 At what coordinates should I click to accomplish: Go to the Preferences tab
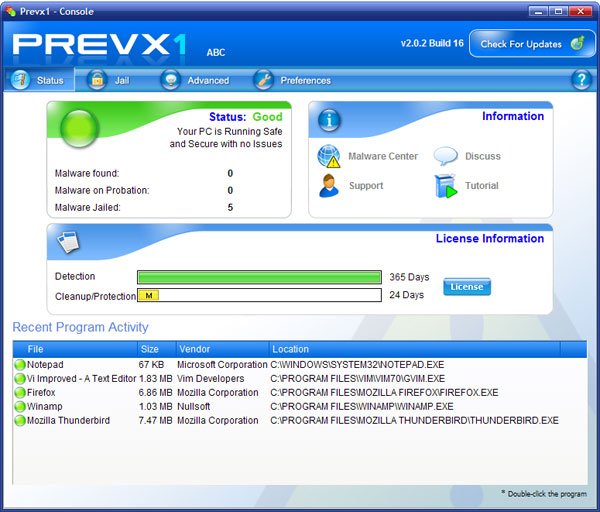click(292, 80)
